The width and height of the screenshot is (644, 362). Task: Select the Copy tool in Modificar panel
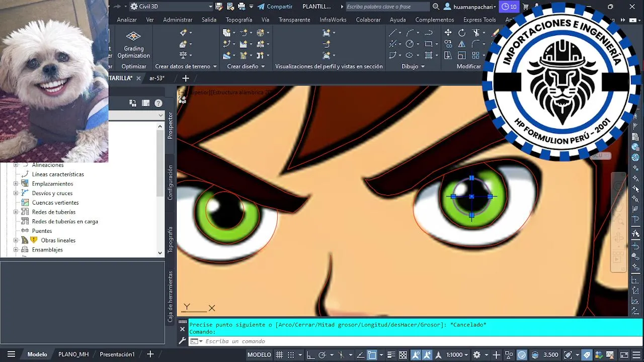[x=448, y=44]
